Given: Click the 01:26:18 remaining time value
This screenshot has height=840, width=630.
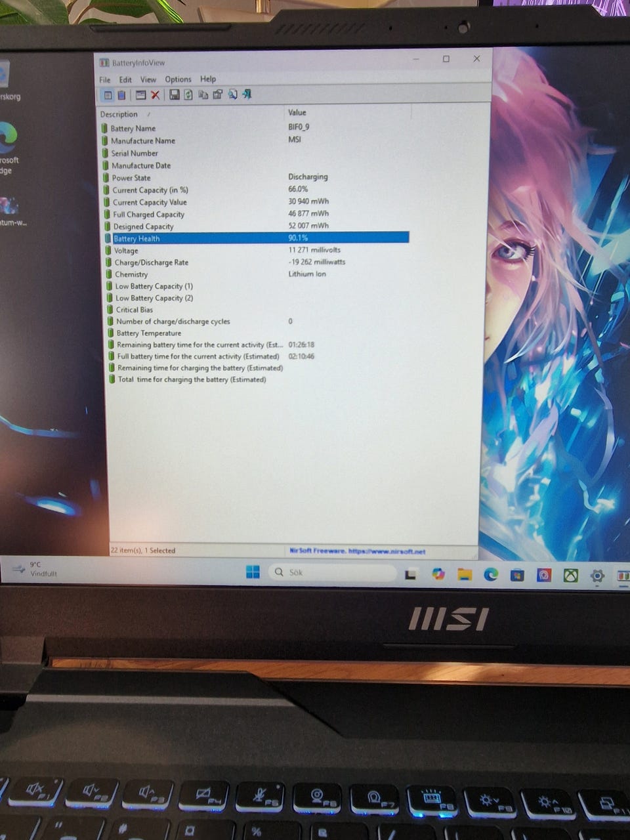Looking at the screenshot, I should (301, 345).
